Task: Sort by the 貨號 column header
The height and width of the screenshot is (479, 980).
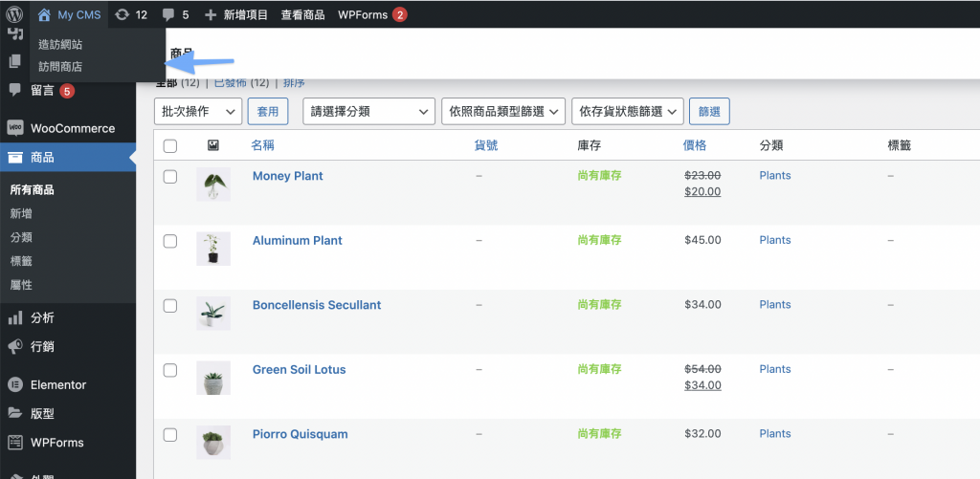Action: 486,145
